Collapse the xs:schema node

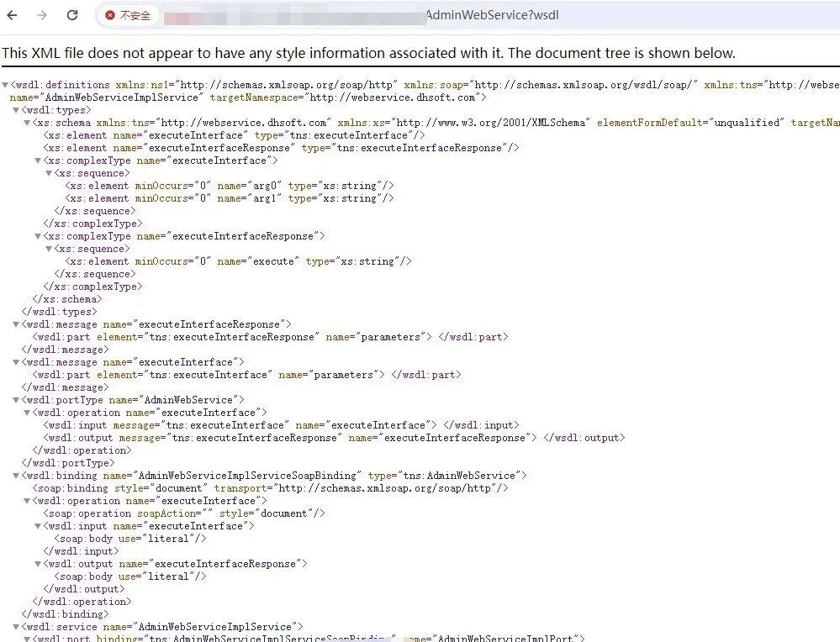27,123
